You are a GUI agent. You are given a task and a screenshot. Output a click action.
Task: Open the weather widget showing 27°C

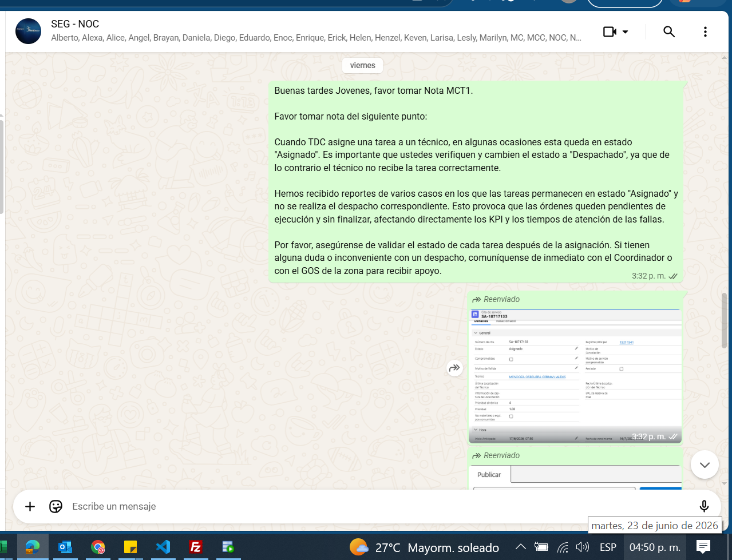click(x=425, y=547)
